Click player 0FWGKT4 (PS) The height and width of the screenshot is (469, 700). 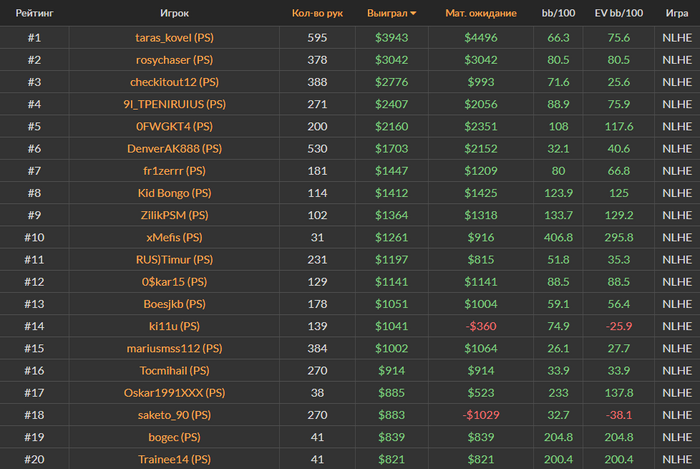tap(174, 126)
